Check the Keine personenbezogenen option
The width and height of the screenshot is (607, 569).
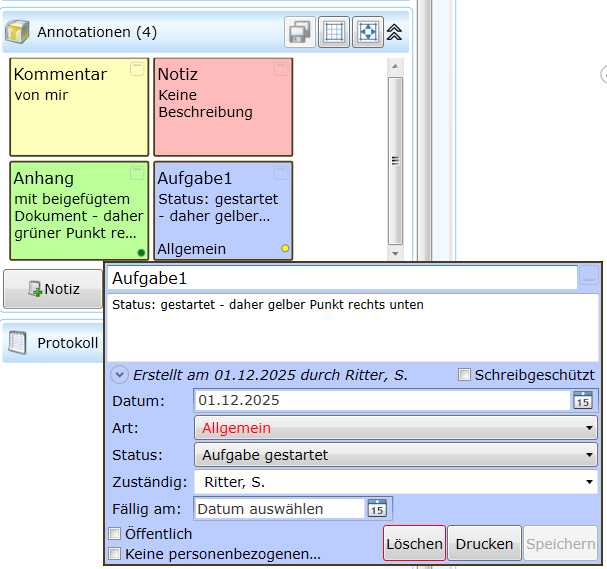(x=115, y=553)
